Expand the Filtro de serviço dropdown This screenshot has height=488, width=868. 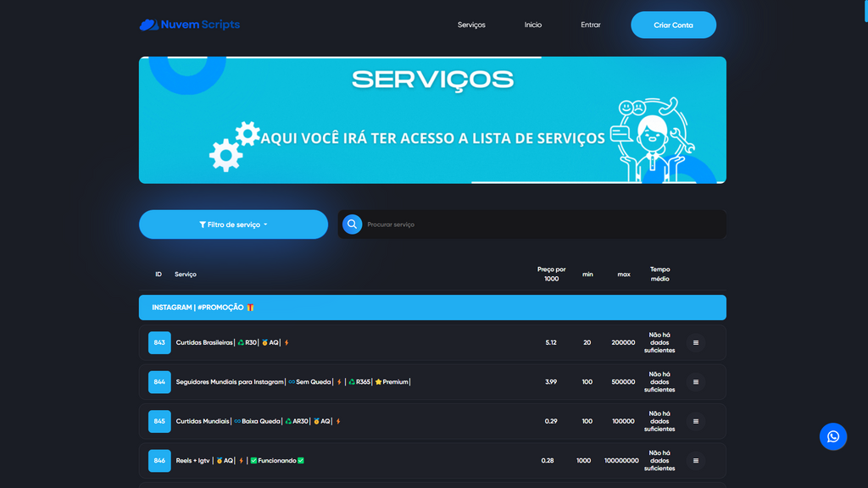[233, 224]
